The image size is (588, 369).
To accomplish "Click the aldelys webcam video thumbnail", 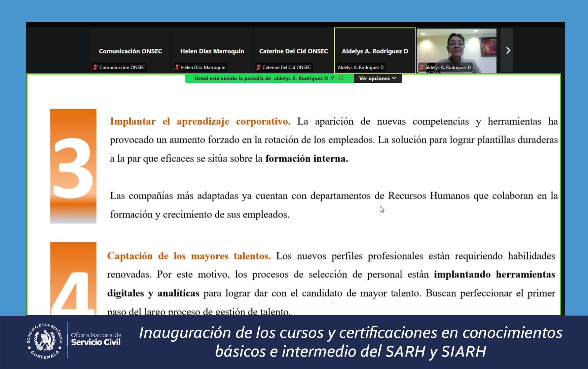I will [x=456, y=47].
